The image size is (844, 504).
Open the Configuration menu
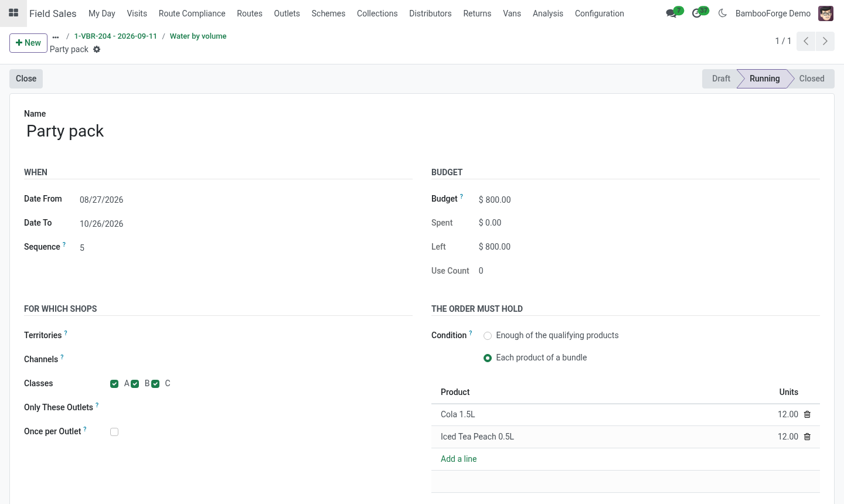click(x=600, y=13)
